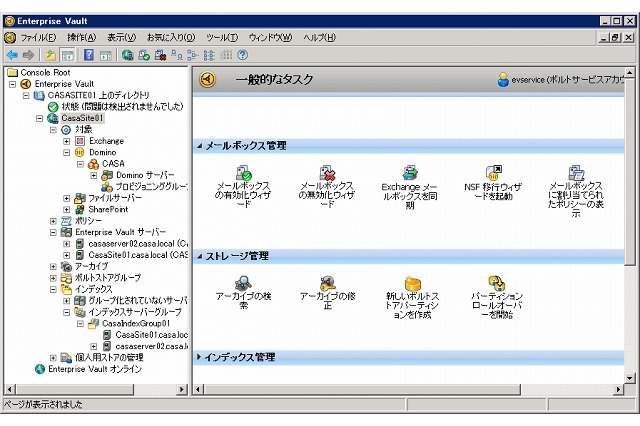This screenshot has height=426, width=640.
Task: Start the NSF 移行ウィザードを起動 icon
Action: [x=493, y=173]
